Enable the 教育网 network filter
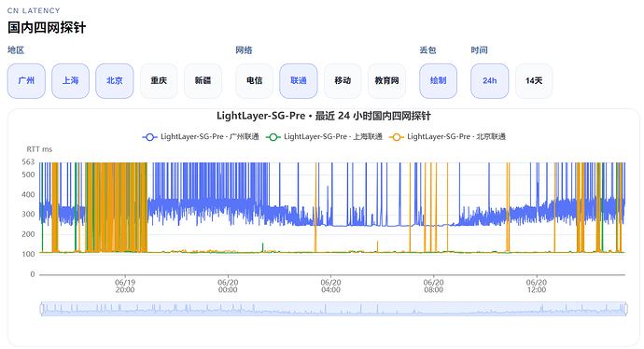Viewport: 644px width, 349px height. coord(387,81)
